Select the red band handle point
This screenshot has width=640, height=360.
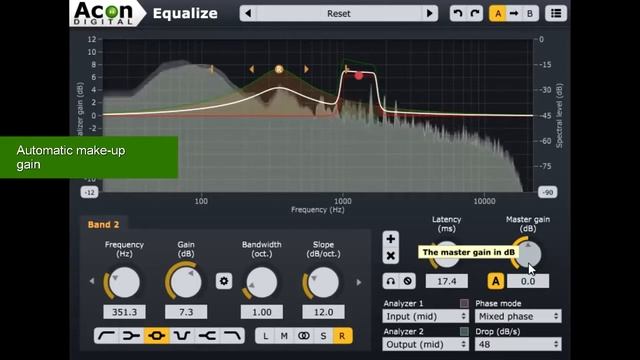[x=358, y=76]
